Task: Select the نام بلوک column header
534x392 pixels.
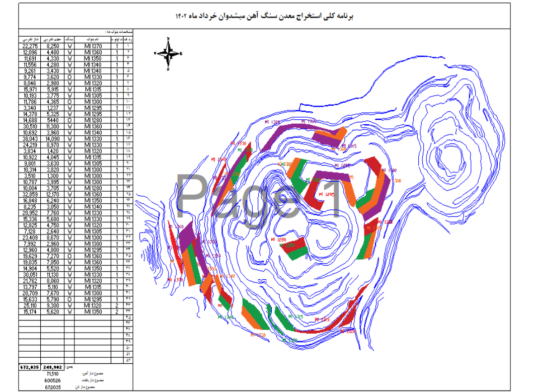Action: coord(93,39)
